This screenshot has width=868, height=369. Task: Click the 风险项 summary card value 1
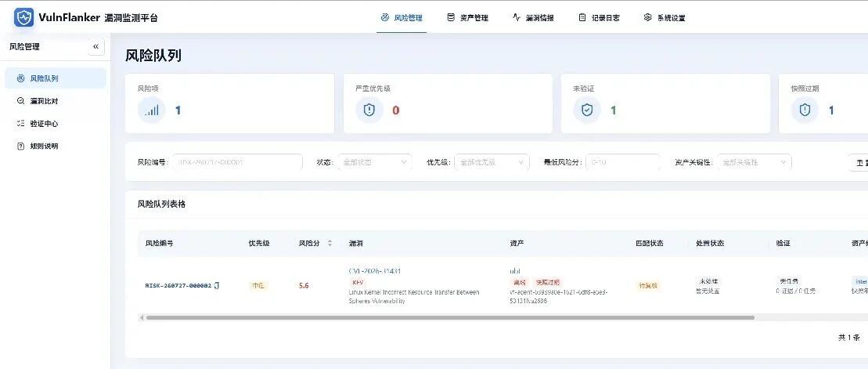point(178,110)
